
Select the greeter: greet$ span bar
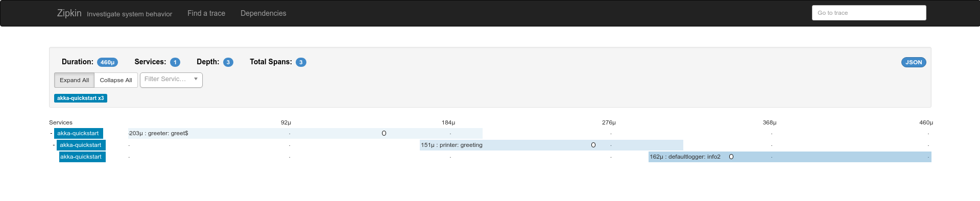click(x=305, y=133)
